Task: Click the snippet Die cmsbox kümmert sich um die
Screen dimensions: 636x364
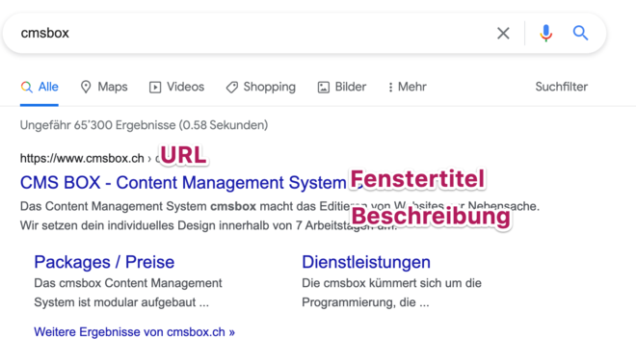Action: click(x=391, y=293)
